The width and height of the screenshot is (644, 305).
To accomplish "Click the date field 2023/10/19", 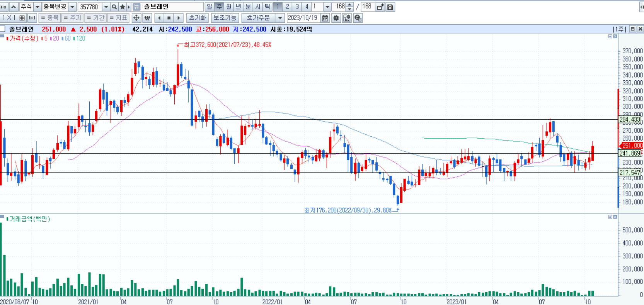I will pos(303,18).
